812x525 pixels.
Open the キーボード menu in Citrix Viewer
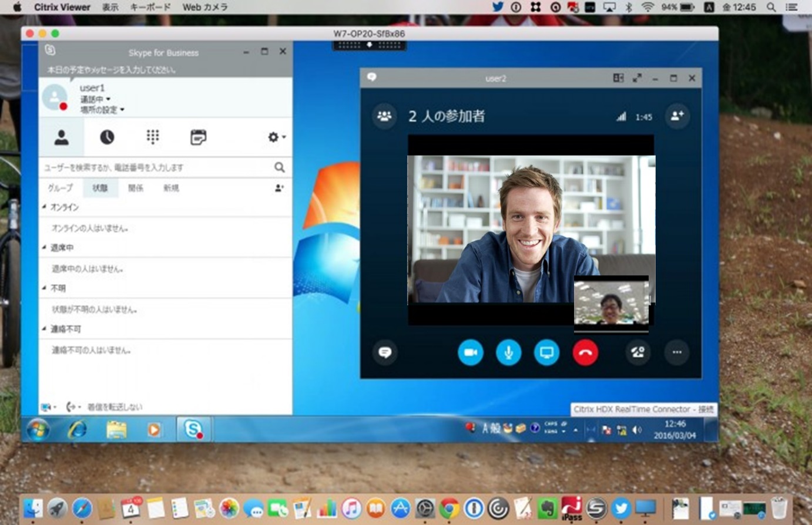(x=150, y=7)
